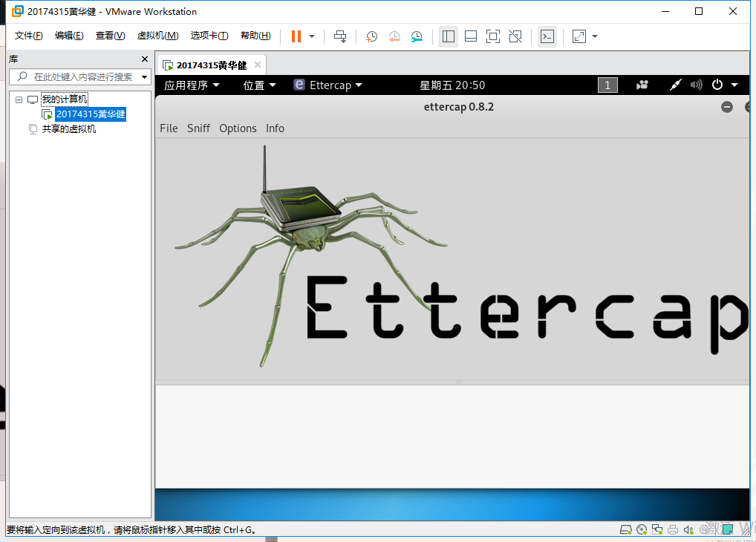Click the library search input field
756x542 pixels.
tap(79, 76)
